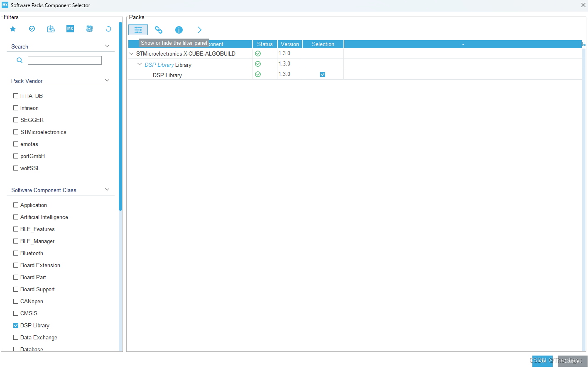This screenshot has width=588, height=368.
Task: Open pack details via the info icon
Action: pyautogui.click(x=179, y=30)
